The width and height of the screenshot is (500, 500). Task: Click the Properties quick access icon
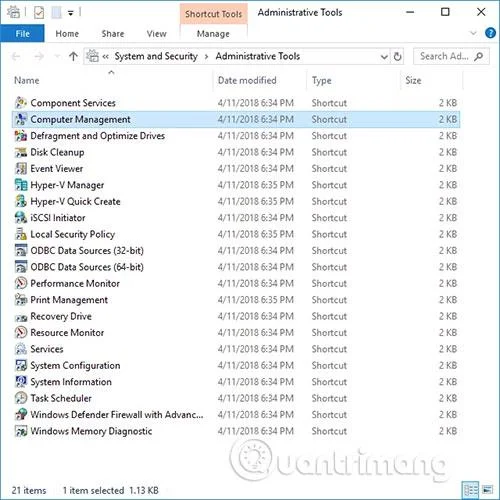click(x=39, y=13)
